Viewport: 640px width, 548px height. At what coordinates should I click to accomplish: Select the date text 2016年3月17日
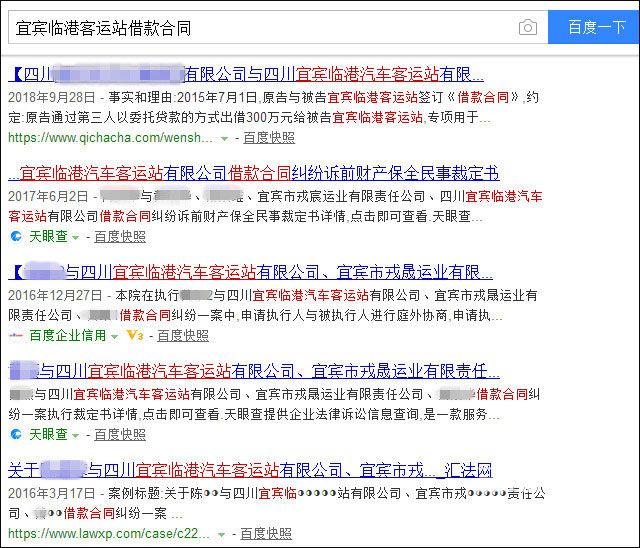coord(51,493)
